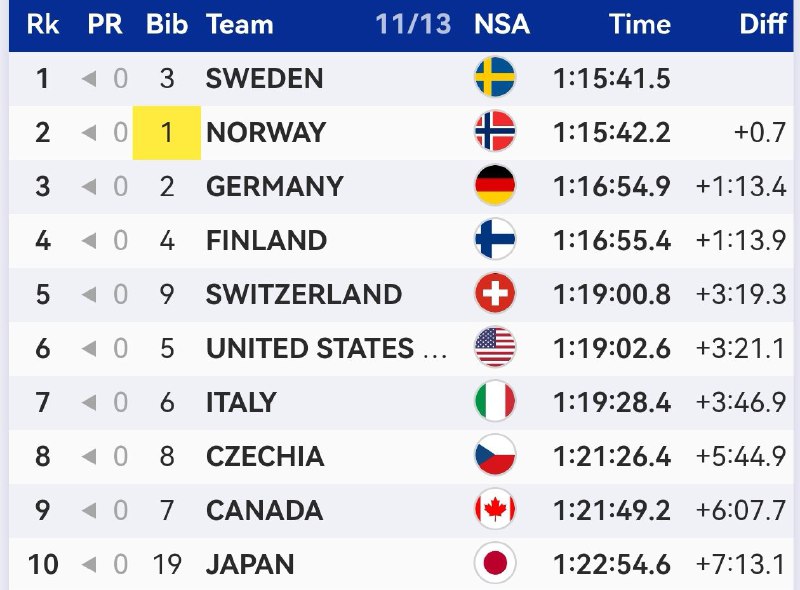Click Norway's yellow highlighted bib number
Viewport: 800px width, 590px height.
(x=167, y=133)
